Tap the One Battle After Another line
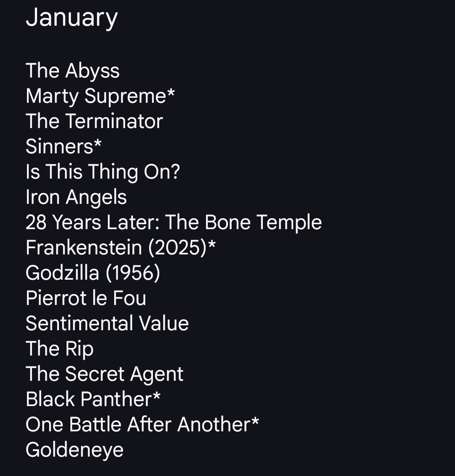 coord(138,425)
